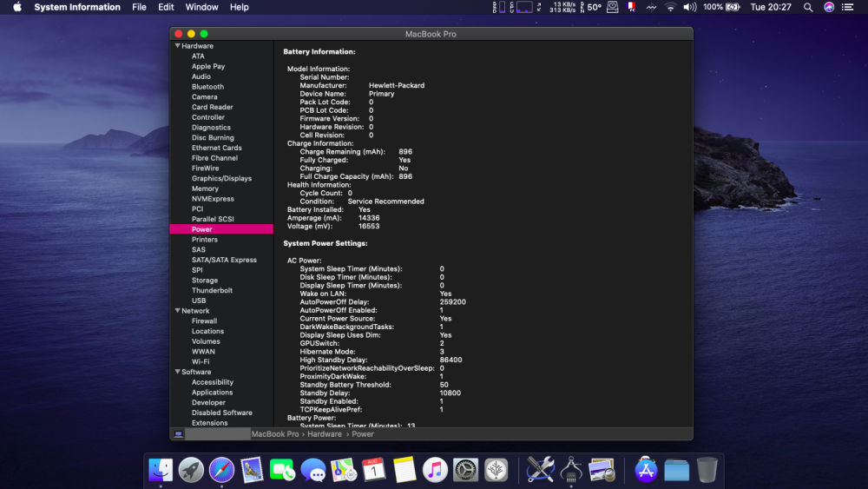
Task: Click Hardware in the path bar
Action: [325, 434]
